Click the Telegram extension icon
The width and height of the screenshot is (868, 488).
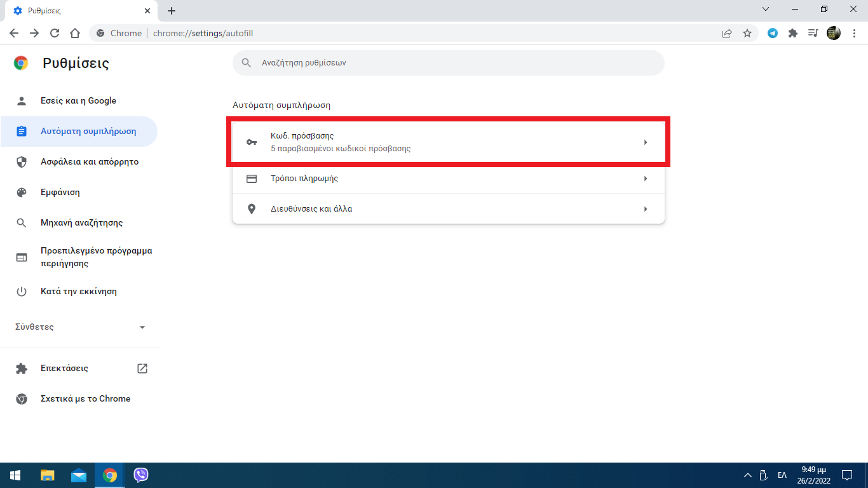[773, 33]
